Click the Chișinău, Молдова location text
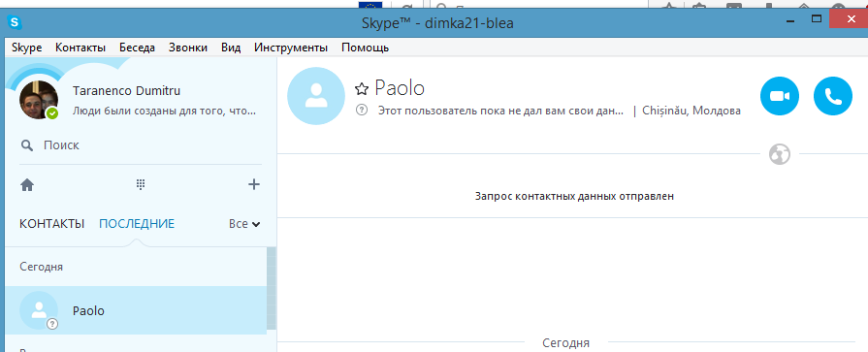This screenshot has height=352, width=868. point(691,111)
